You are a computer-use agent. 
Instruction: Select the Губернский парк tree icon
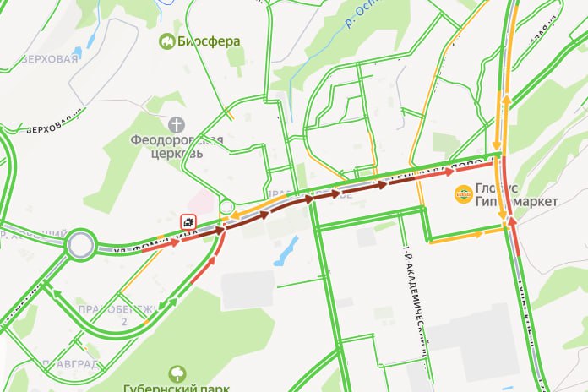(177, 374)
